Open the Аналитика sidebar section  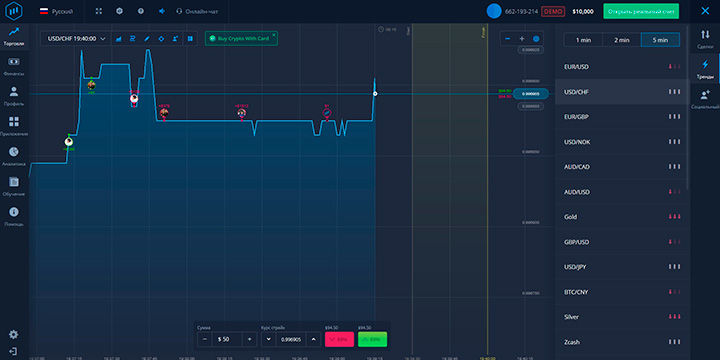click(x=14, y=157)
